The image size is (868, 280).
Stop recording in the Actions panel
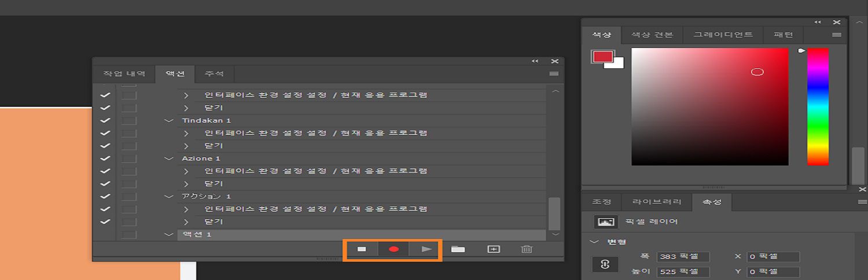click(362, 249)
